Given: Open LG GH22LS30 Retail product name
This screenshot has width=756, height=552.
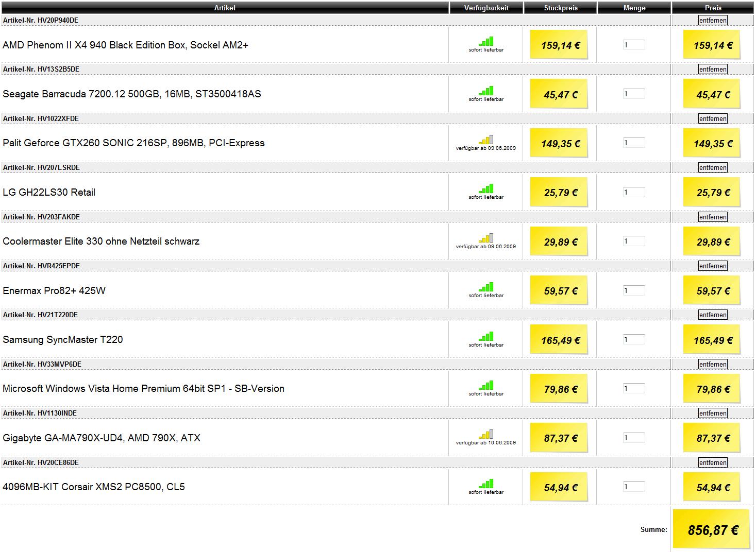Looking at the screenshot, I should click(x=49, y=193).
